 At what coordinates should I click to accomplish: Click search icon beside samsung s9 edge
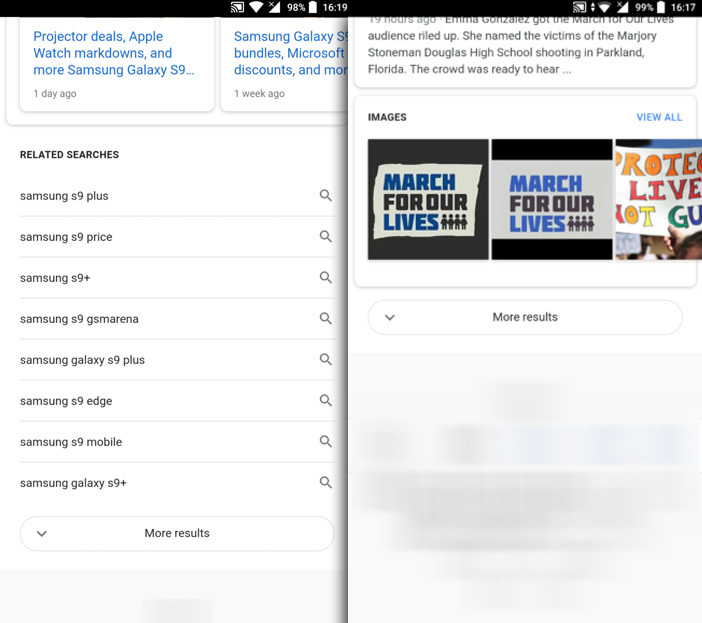coord(325,401)
